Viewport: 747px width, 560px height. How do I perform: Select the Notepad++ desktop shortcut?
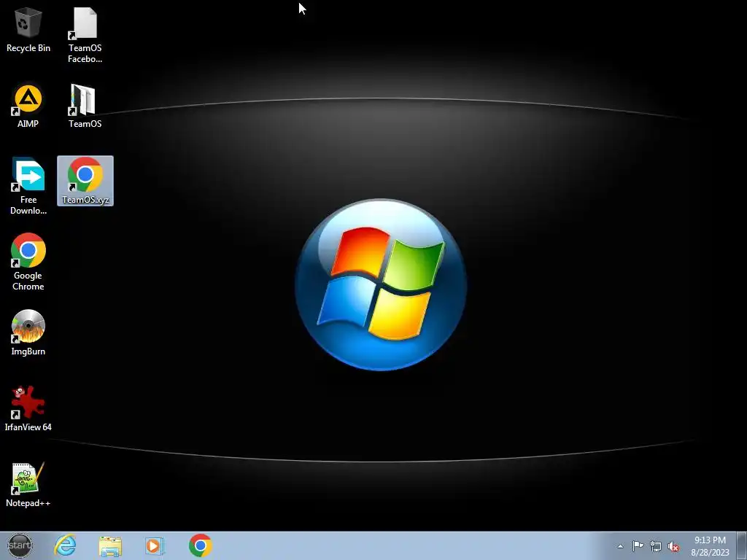[x=28, y=484]
